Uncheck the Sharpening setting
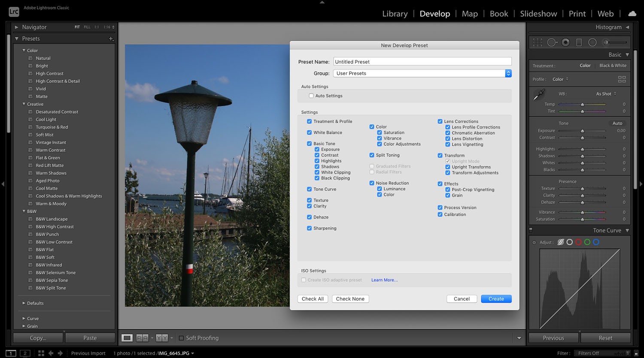 (309, 228)
